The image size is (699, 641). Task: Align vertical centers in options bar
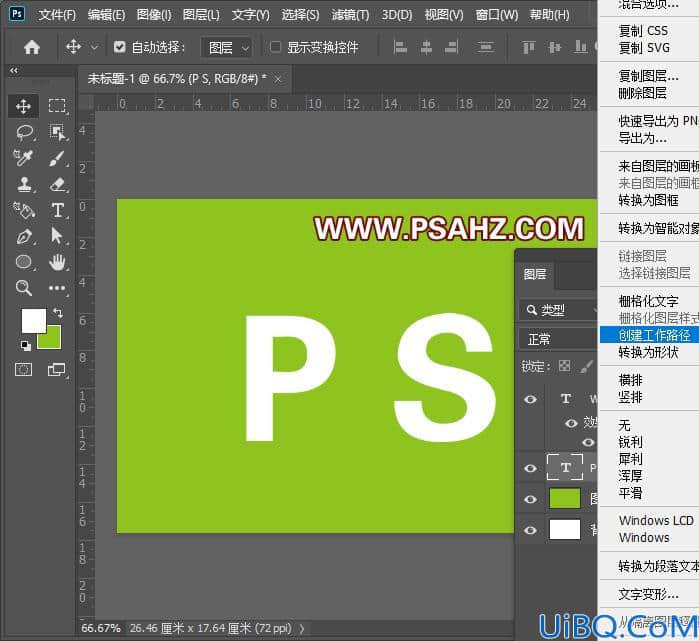555,47
